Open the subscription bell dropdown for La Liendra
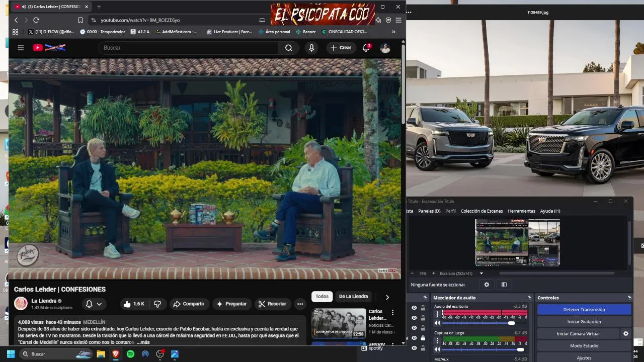The height and width of the screenshot is (362, 644). [x=94, y=304]
